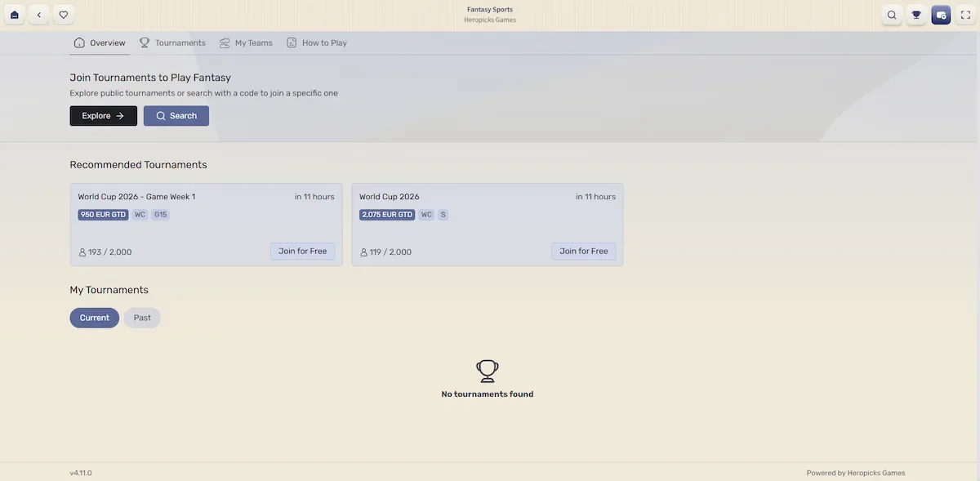Enter fullscreen mode with expand icon
The width and height of the screenshot is (980, 481).
point(965,15)
